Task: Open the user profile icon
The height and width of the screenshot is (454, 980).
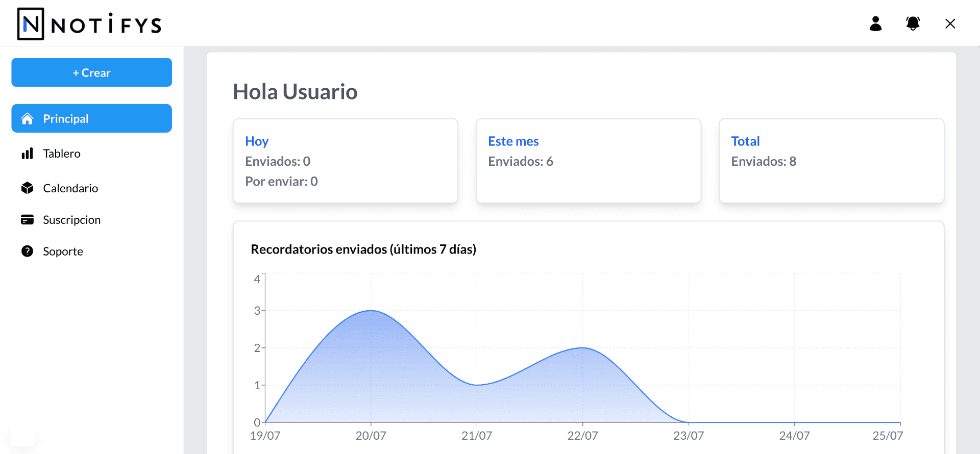Action: [875, 23]
